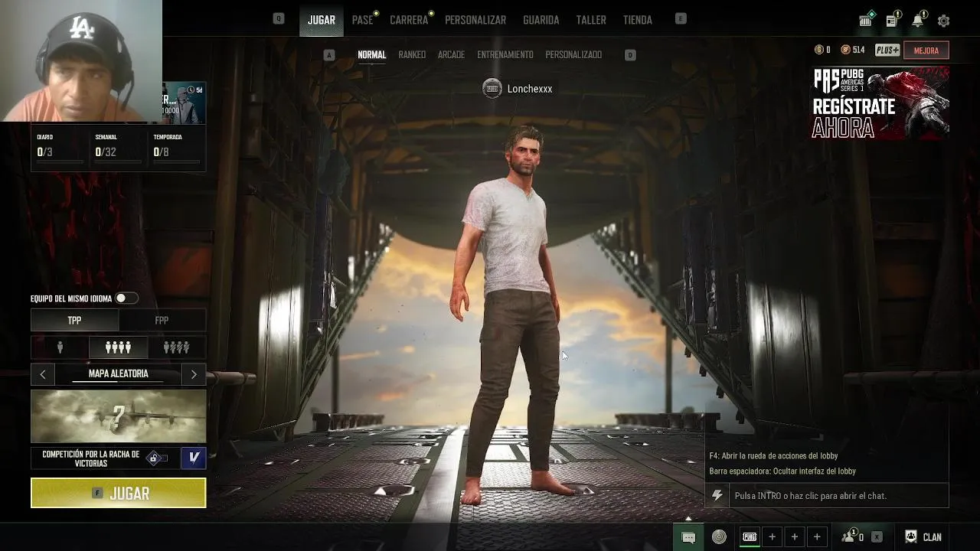Select the dimmed four-player squad option
This screenshot has width=980, height=551.
point(176,348)
